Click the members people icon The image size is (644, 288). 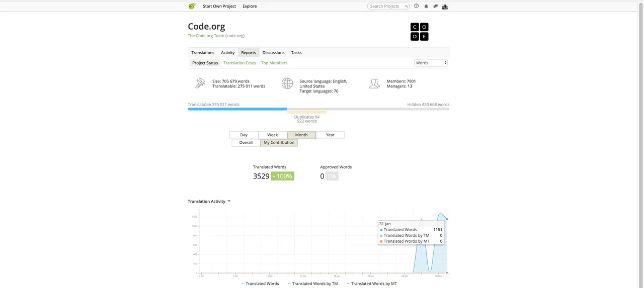(374, 83)
